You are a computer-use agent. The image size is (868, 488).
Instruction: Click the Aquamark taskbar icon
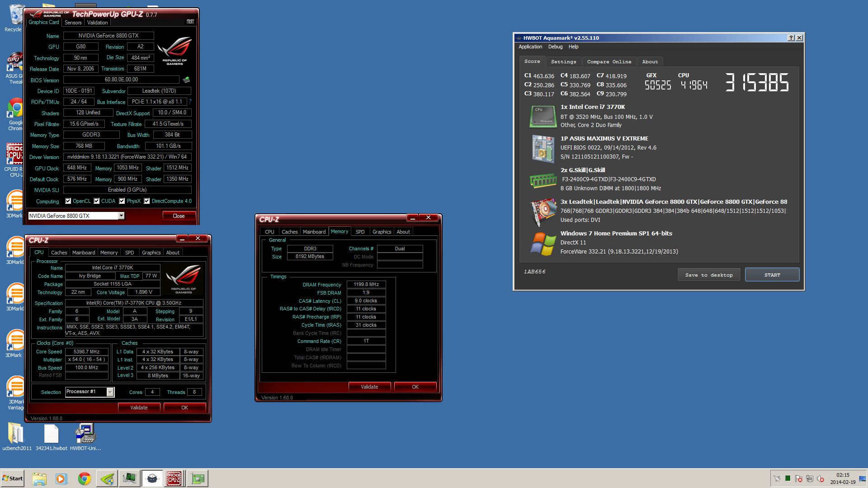pos(152,479)
